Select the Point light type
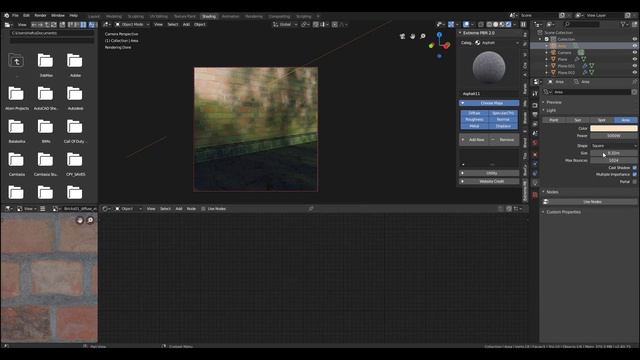Viewport: 640px width, 360px height. (x=554, y=120)
